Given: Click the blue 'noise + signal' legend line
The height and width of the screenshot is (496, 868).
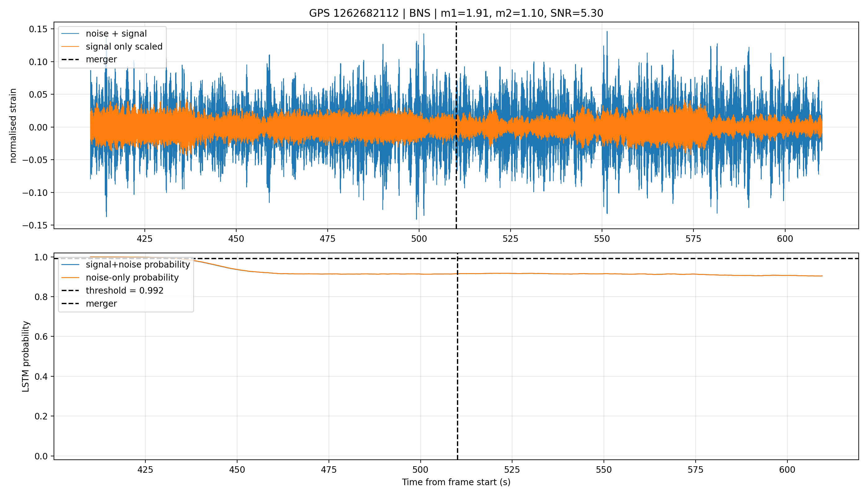Looking at the screenshot, I should (70, 34).
